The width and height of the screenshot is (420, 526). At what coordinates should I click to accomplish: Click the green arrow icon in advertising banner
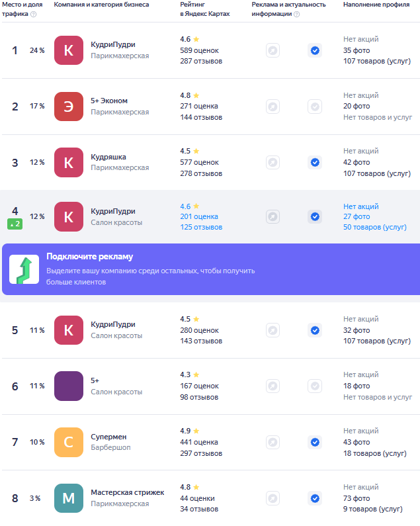(24, 270)
